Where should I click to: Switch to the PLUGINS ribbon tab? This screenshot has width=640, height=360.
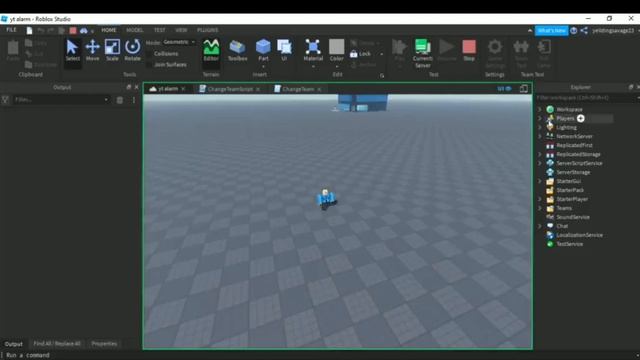point(208,30)
